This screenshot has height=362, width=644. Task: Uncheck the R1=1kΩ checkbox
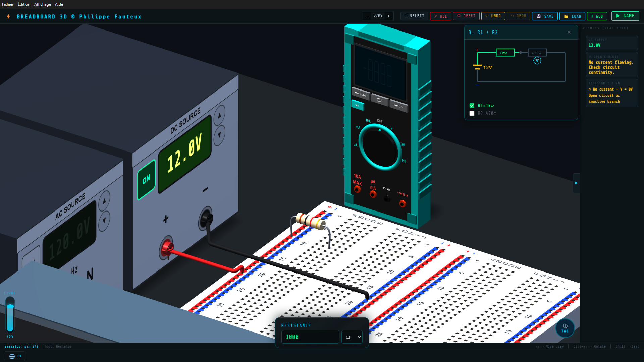pyautogui.click(x=472, y=106)
